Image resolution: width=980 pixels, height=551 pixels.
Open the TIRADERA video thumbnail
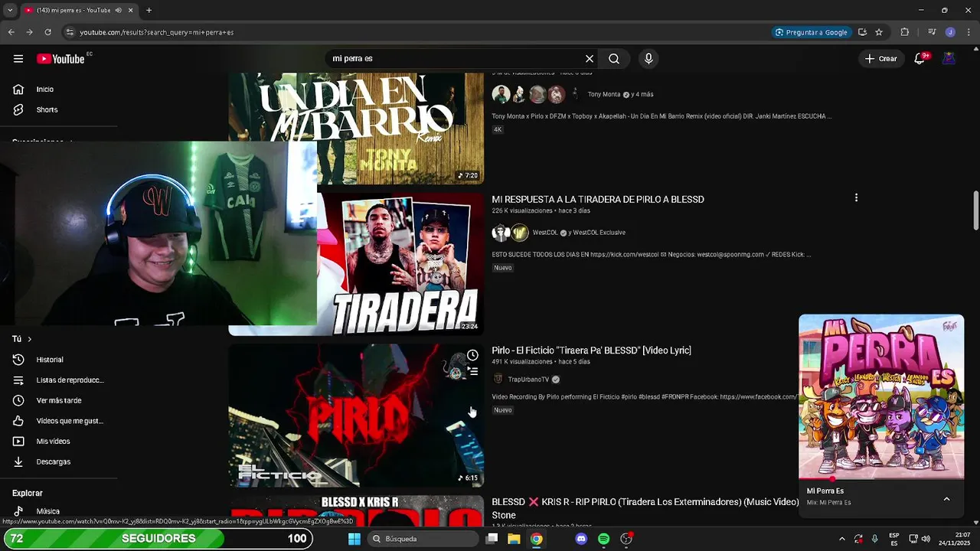coord(400,263)
